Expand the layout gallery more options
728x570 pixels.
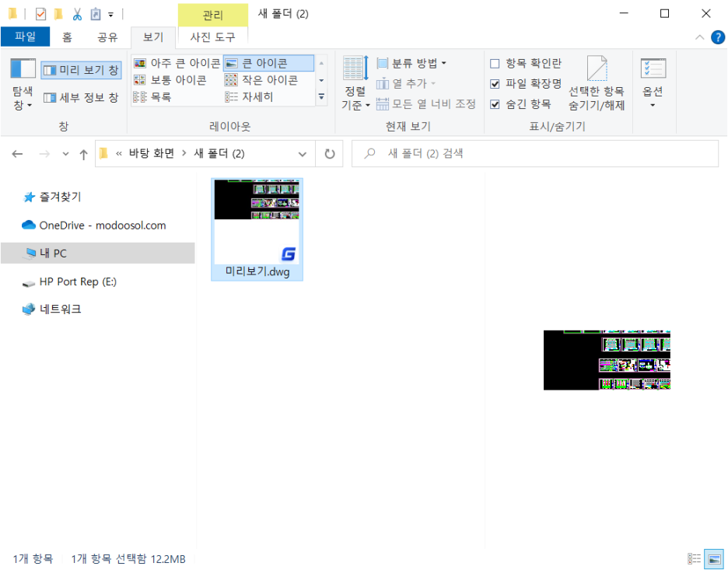point(321,96)
